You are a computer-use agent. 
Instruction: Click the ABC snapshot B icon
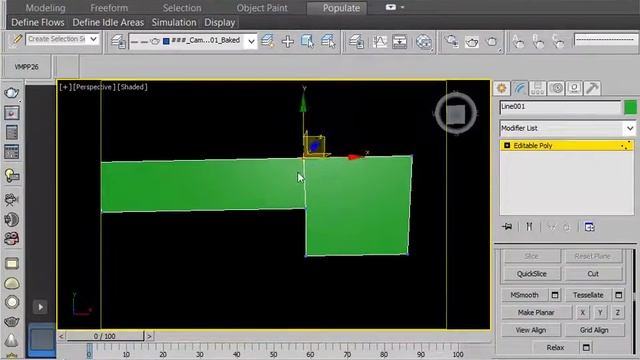click(x=538, y=42)
